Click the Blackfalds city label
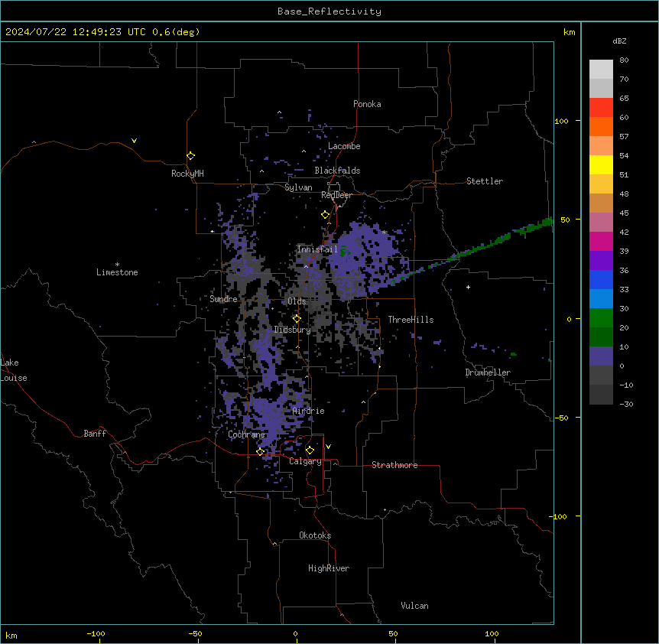 point(337,171)
